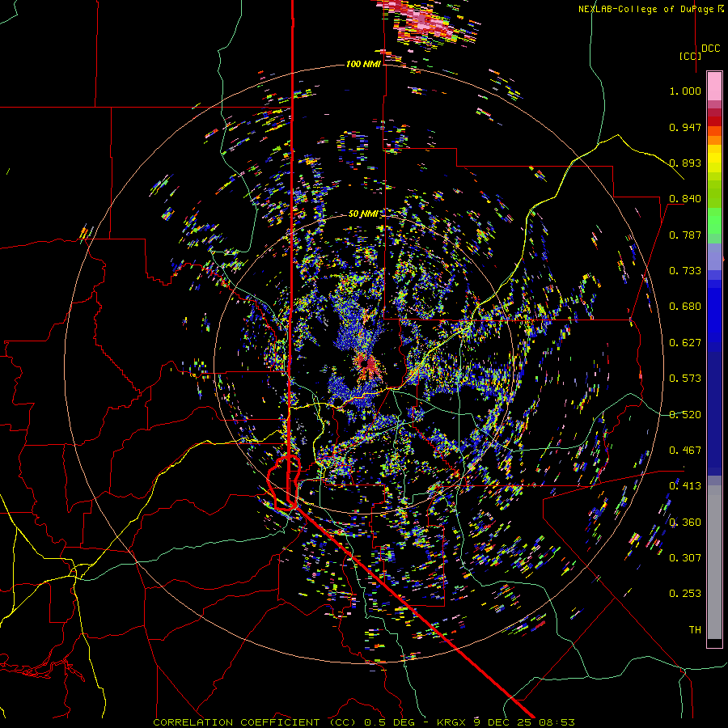Image resolution: width=728 pixels, height=728 pixels.
Task: Select the 0.947 scale value
Action: pos(685,127)
